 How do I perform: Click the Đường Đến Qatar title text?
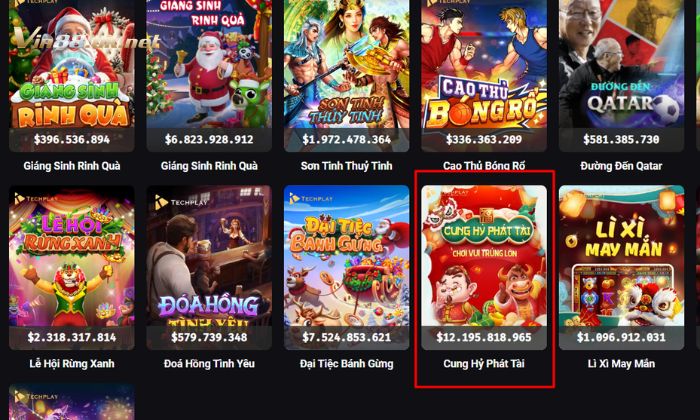(x=621, y=166)
